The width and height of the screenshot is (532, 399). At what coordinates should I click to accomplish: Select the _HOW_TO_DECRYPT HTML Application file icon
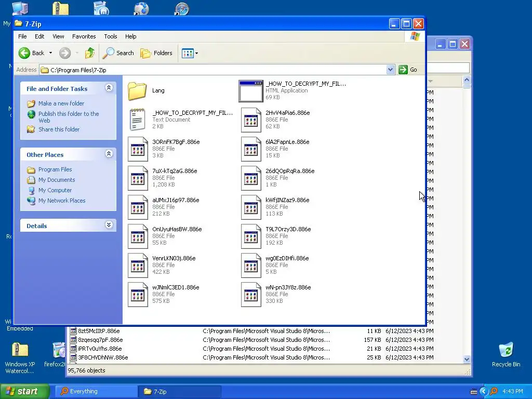pos(251,91)
